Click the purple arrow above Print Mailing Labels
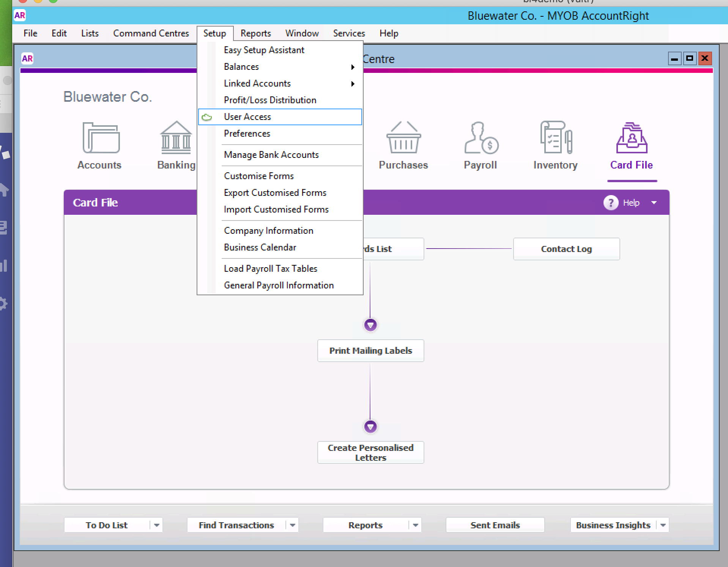Image resolution: width=728 pixels, height=567 pixels. coord(370,325)
